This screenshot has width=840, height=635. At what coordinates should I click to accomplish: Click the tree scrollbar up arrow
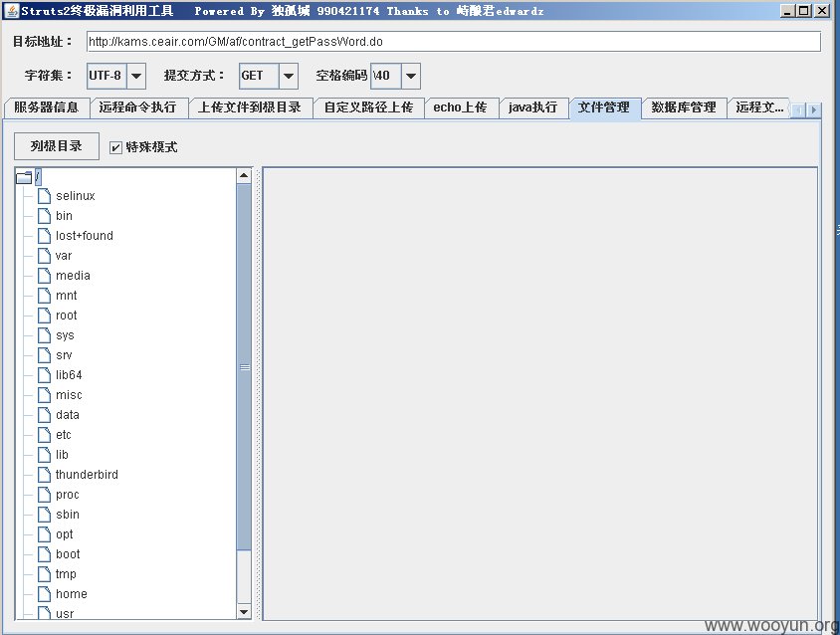click(x=244, y=176)
